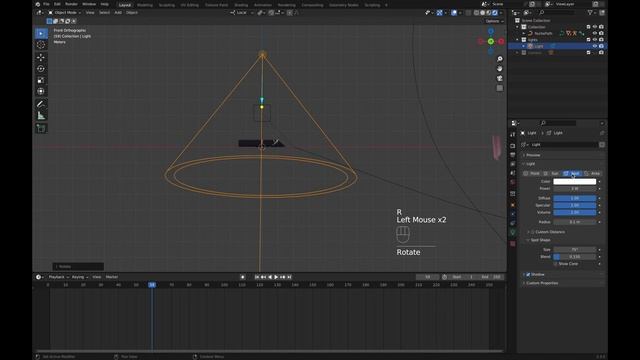Click the Blend slider in Spot Shape
640x360 pixels.
574,257
